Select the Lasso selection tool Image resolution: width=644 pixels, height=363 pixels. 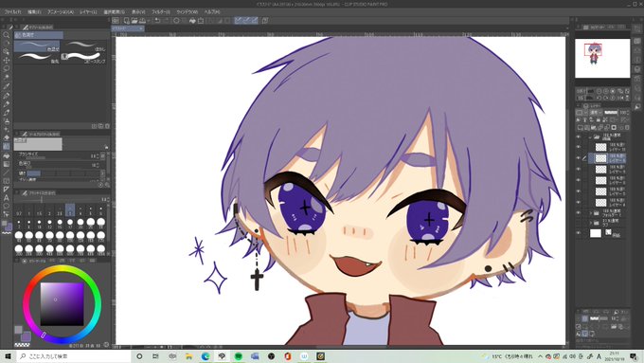coord(7,68)
